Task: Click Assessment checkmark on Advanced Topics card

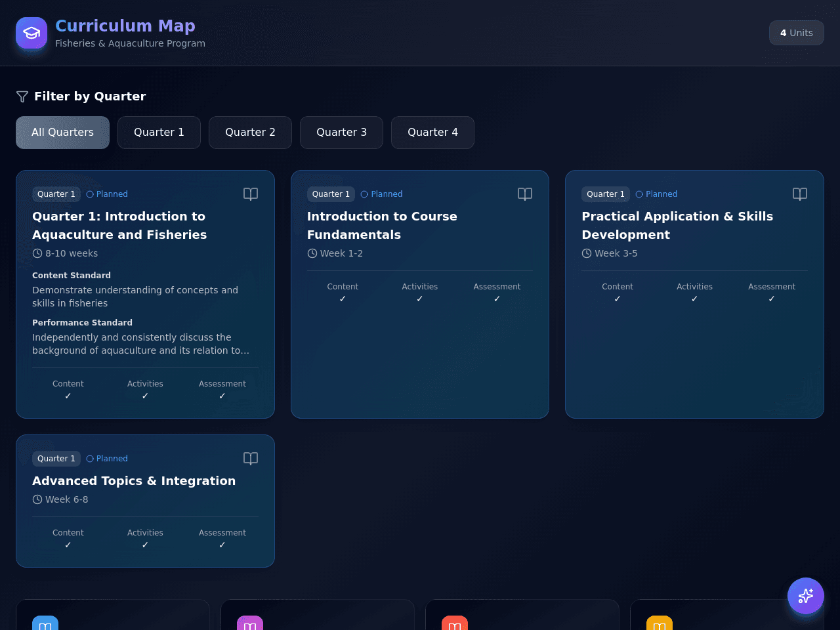Action: click(x=222, y=545)
